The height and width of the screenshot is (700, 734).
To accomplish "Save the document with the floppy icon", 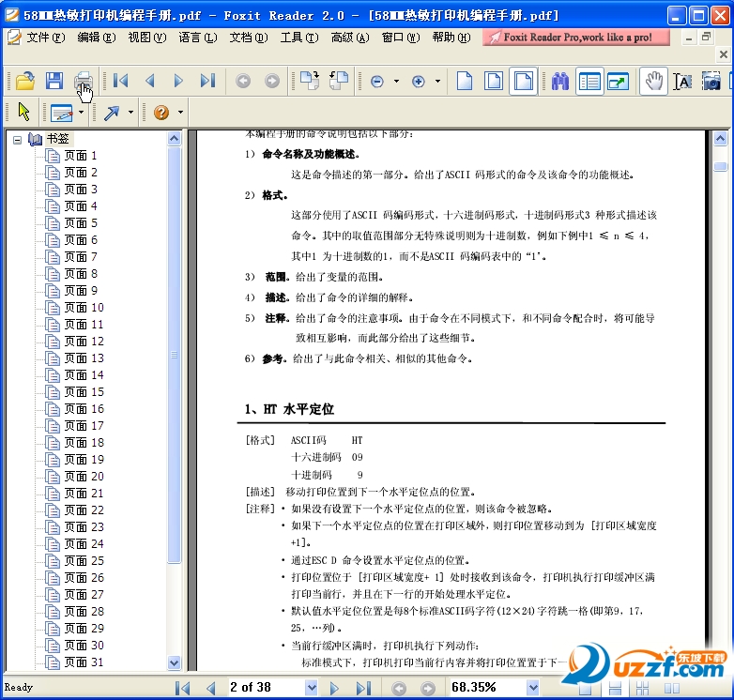I will 54,81.
